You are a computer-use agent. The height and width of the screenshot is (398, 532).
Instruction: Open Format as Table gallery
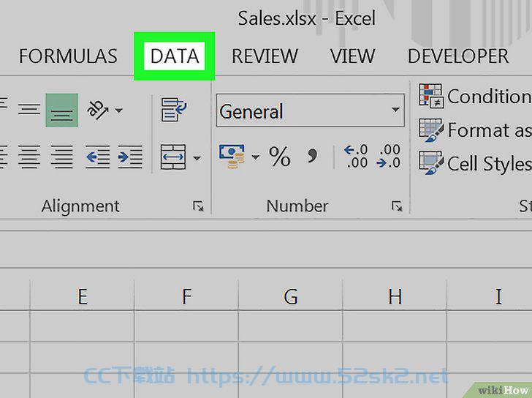pos(475,130)
